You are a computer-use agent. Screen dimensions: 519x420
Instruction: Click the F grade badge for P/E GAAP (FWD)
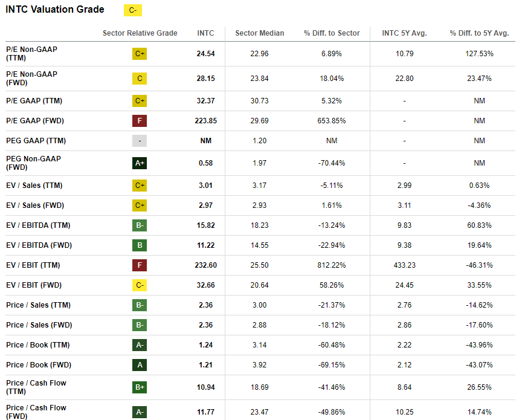(x=140, y=121)
